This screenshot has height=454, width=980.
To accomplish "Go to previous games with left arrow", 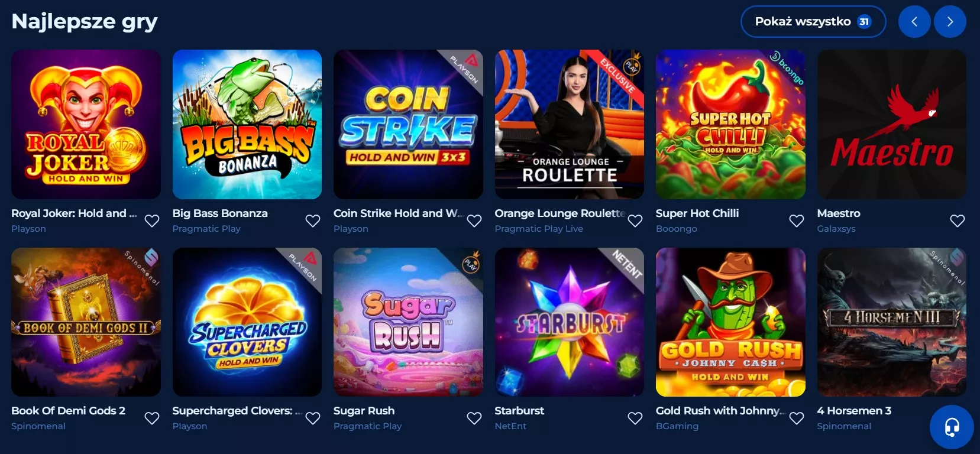I will 914,22.
